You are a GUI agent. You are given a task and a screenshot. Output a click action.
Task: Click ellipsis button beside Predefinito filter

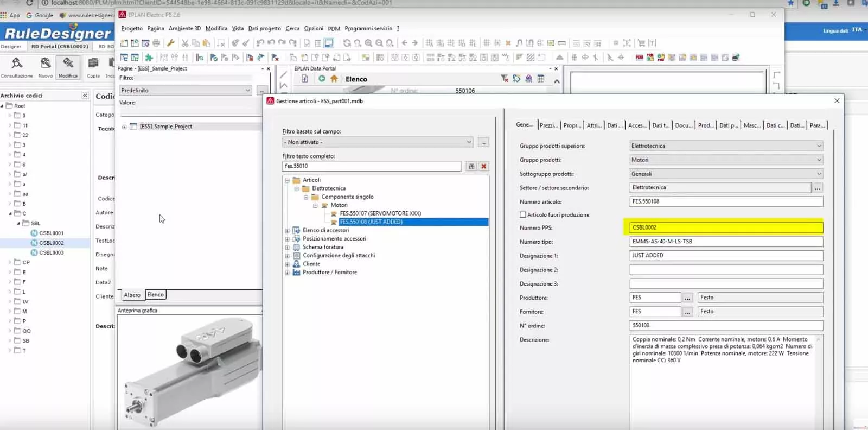coord(262,91)
